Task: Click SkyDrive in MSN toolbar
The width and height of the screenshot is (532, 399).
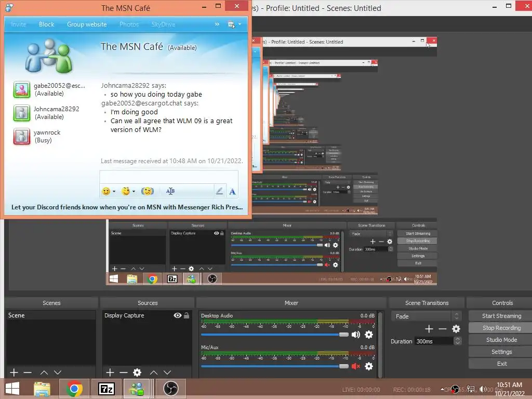Action: (164, 24)
